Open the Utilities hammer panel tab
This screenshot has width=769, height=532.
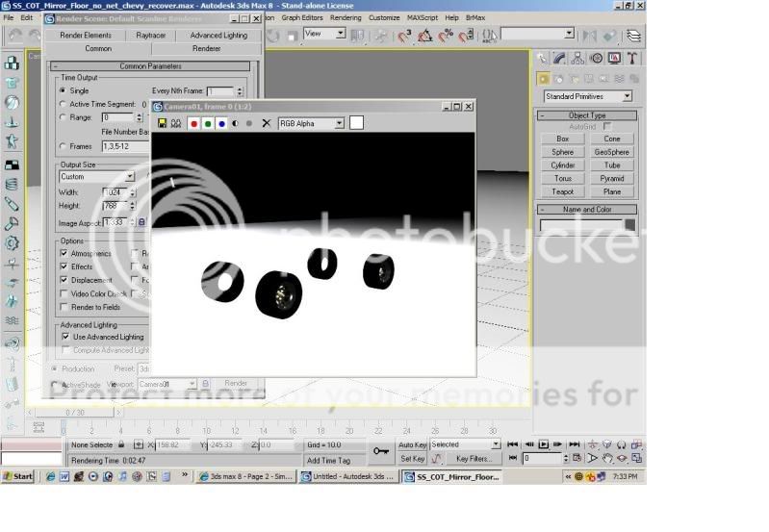coord(632,58)
